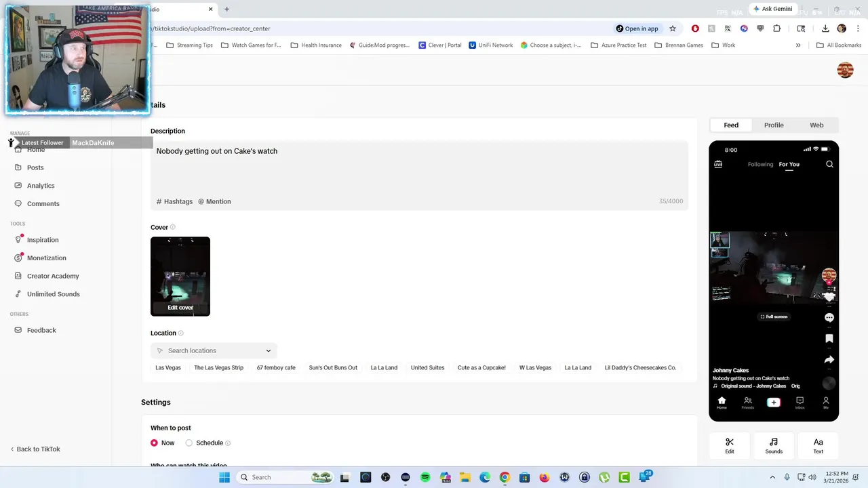The width and height of the screenshot is (868, 488).
Task: Open the Brennan Games bookmark folder
Action: [x=678, y=45]
